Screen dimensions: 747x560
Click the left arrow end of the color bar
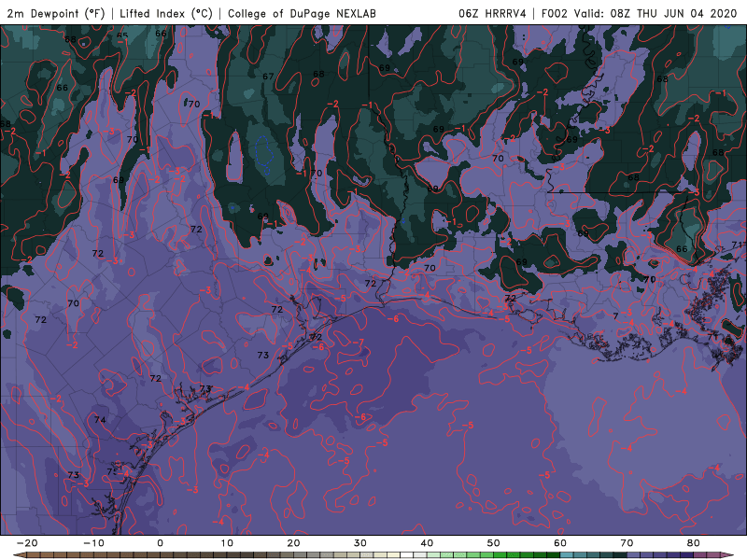pyautogui.click(x=20, y=555)
